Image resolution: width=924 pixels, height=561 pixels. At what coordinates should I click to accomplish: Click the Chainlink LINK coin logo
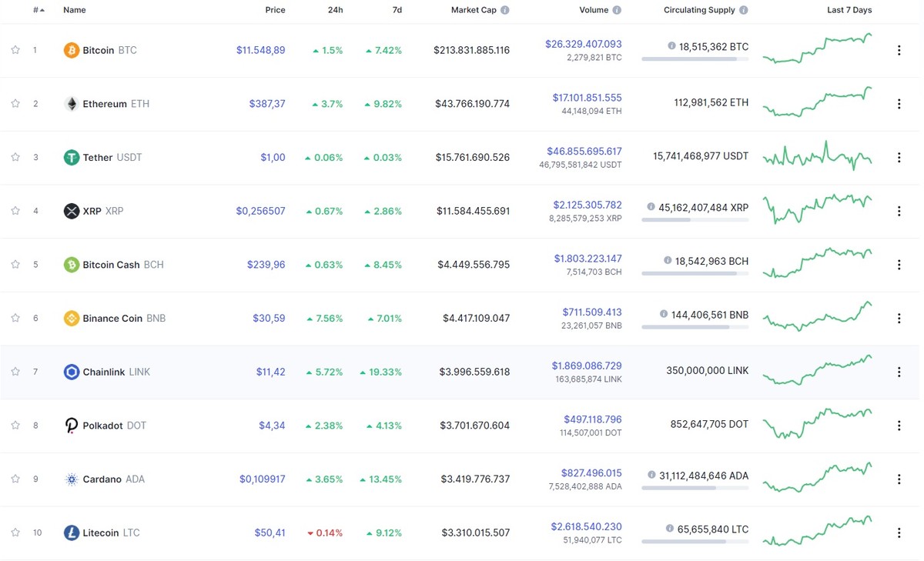71,372
